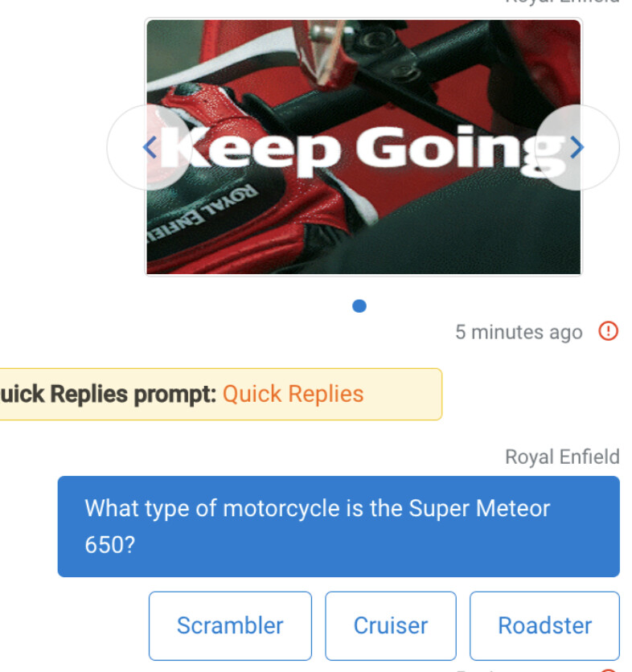
Task: Click the red alert icon beside timestamp
Action: point(608,331)
